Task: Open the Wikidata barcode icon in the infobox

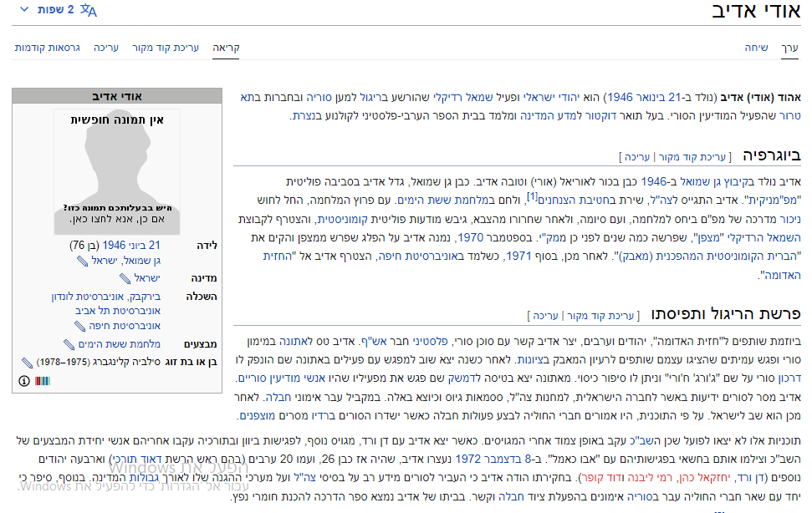Action: click(x=43, y=381)
